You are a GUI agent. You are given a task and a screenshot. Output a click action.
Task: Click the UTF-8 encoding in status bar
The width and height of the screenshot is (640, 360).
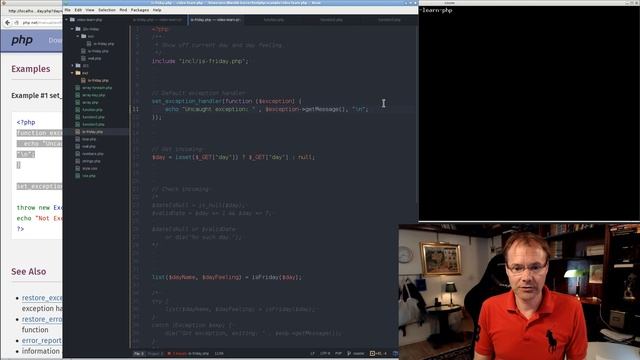click(x=325, y=353)
